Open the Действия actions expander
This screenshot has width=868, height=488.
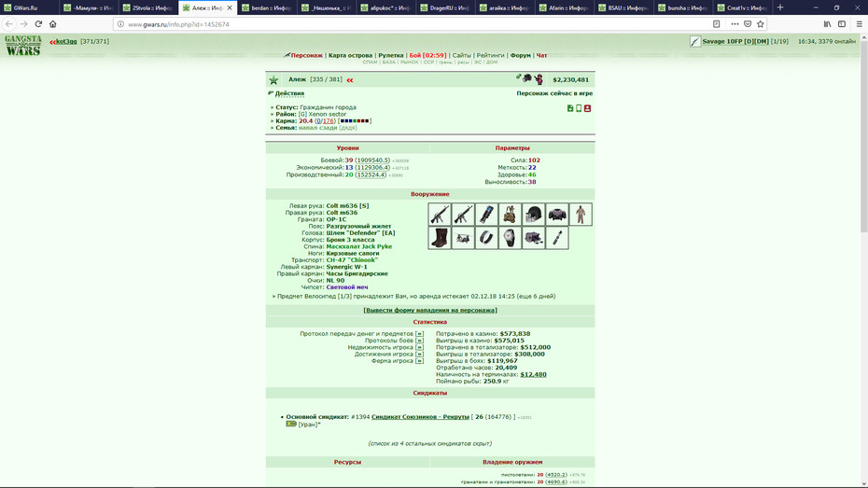point(289,93)
